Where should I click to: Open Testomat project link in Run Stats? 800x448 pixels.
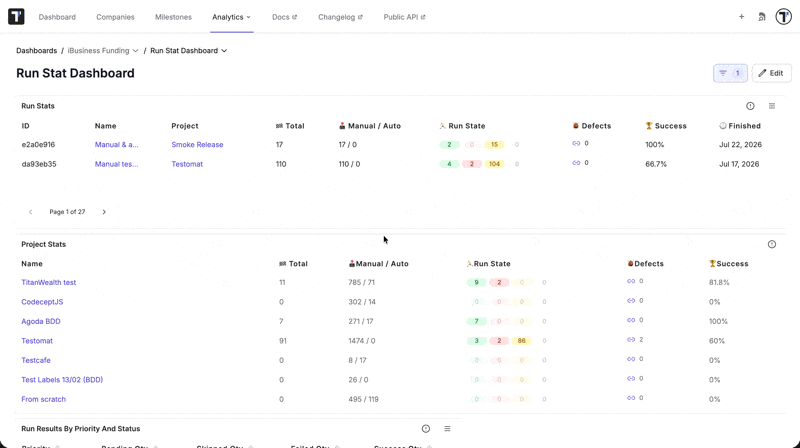(187, 164)
